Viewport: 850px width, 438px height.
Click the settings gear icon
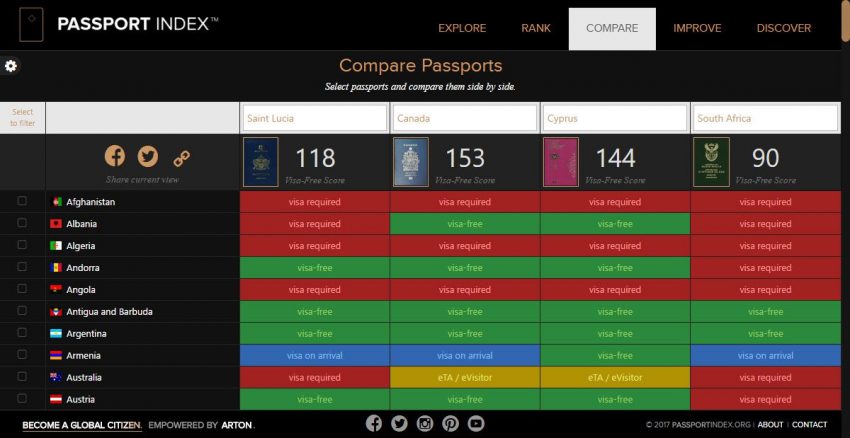(11, 66)
